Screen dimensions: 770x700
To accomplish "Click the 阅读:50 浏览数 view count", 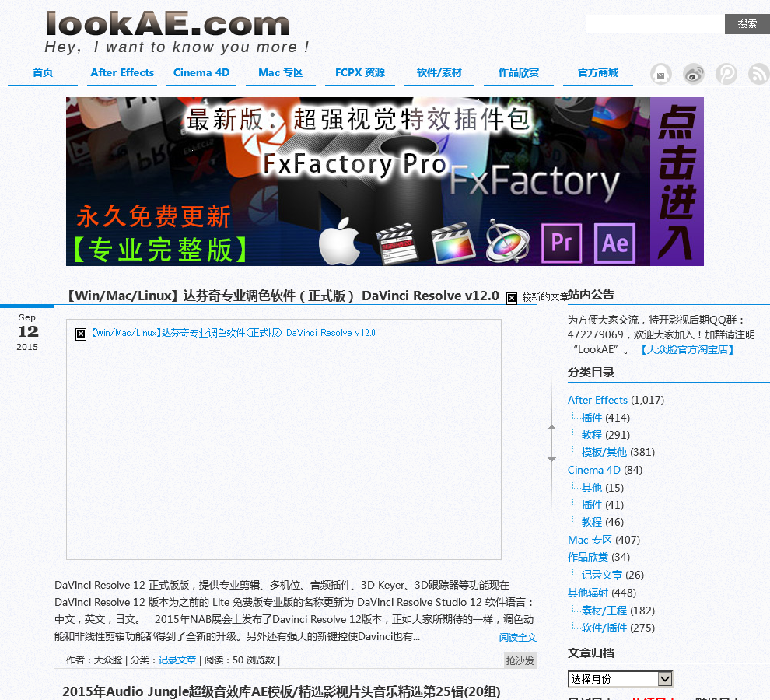I will [239, 660].
